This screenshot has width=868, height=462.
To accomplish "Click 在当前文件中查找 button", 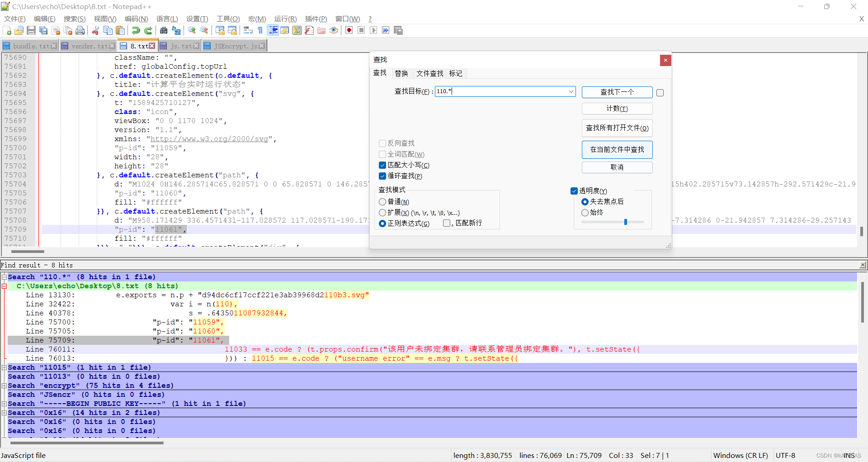I will pyautogui.click(x=617, y=150).
